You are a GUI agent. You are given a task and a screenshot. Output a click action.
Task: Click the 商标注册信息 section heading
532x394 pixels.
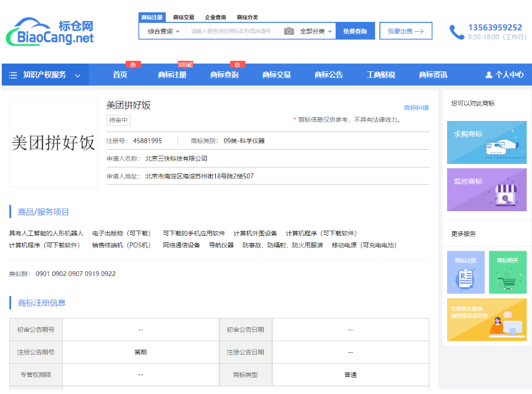(x=41, y=303)
